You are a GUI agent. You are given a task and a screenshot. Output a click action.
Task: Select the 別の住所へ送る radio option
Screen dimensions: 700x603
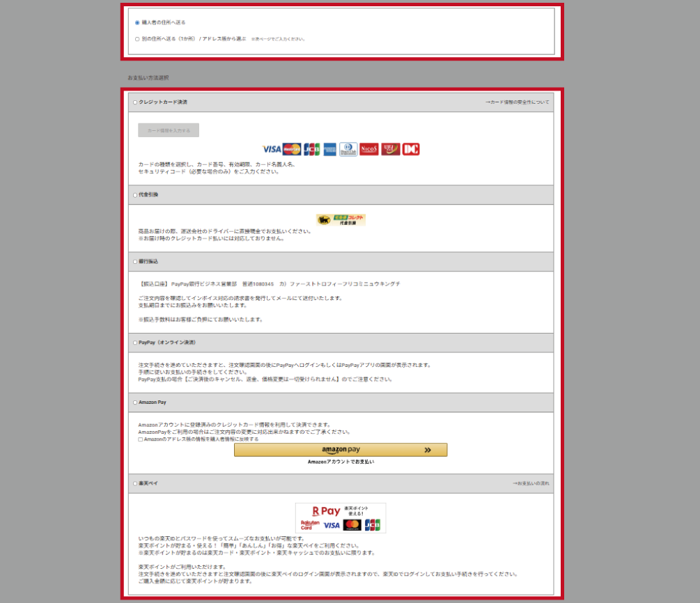(x=137, y=39)
